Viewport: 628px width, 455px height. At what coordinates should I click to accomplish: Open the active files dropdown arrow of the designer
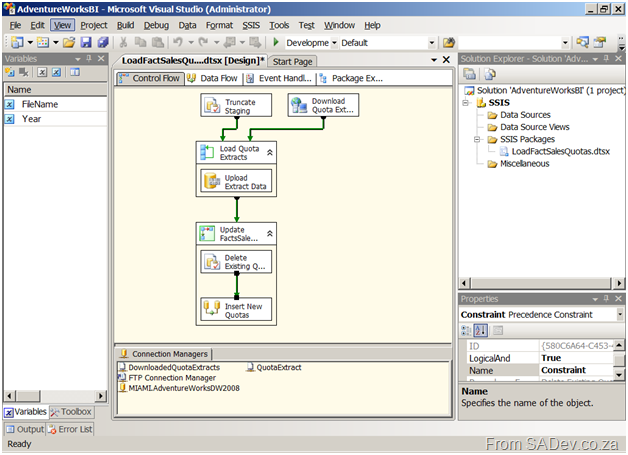pyautogui.click(x=434, y=60)
